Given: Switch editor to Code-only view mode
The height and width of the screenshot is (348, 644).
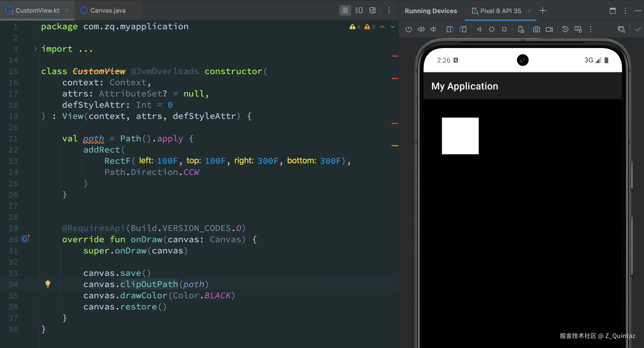Looking at the screenshot, I should point(345,10).
